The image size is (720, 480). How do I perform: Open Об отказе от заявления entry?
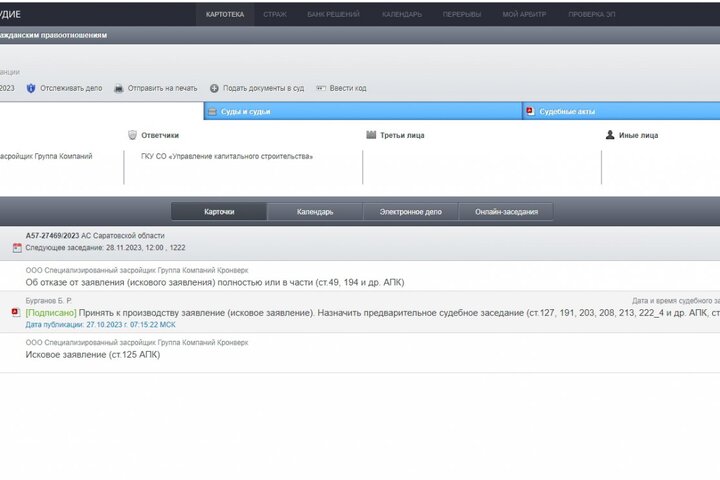pos(215,282)
